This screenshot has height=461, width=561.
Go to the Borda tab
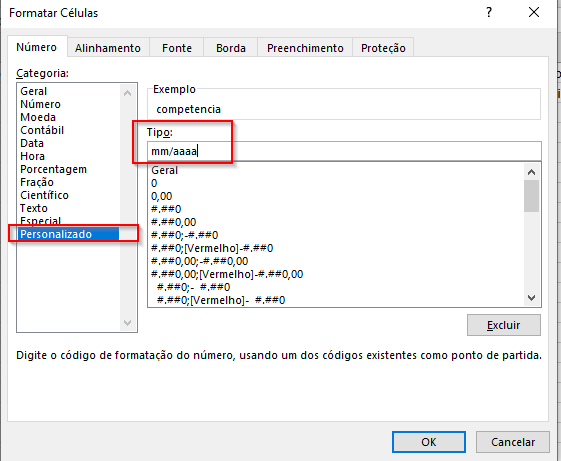pyautogui.click(x=231, y=48)
